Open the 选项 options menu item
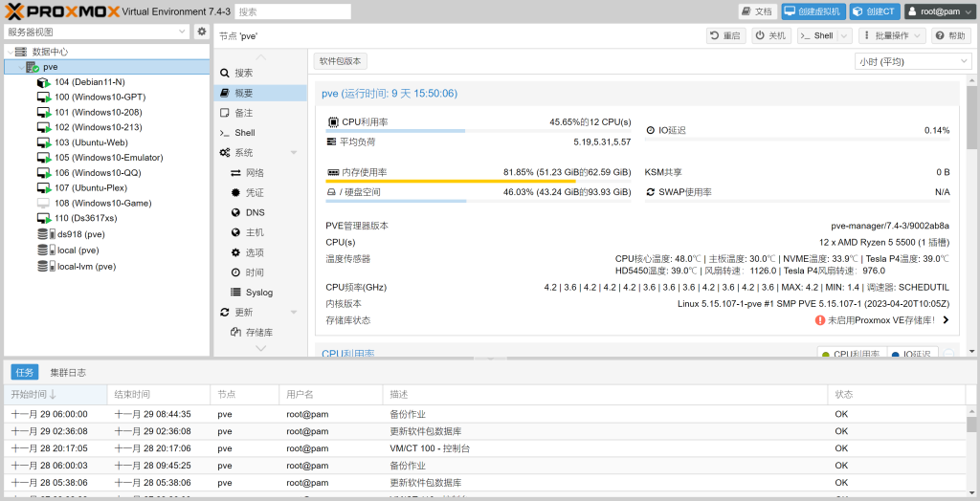980x501 pixels. click(x=260, y=252)
